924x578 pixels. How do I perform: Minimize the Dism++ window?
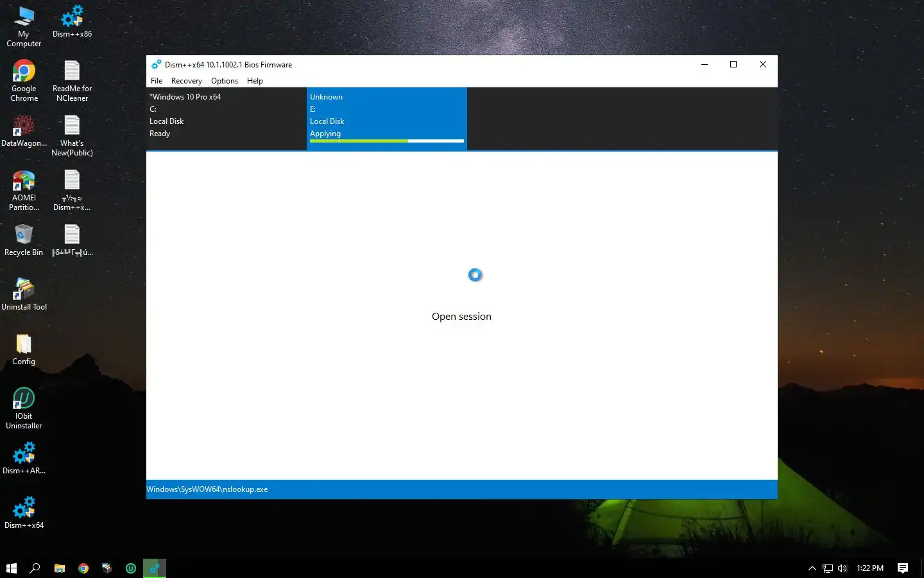[x=705, y=64]
